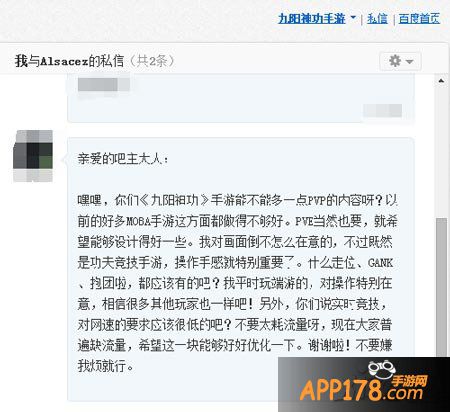Click the 九阳神功手游 account link
Image resolution: width=450 pixels, height=412 pixels.
point(311,19)
